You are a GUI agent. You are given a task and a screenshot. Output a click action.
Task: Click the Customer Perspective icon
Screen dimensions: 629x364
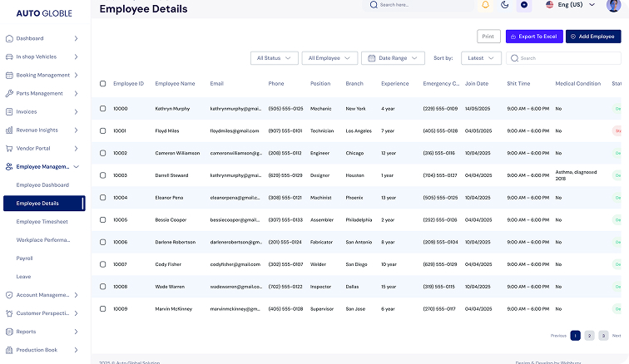point(9,313)
